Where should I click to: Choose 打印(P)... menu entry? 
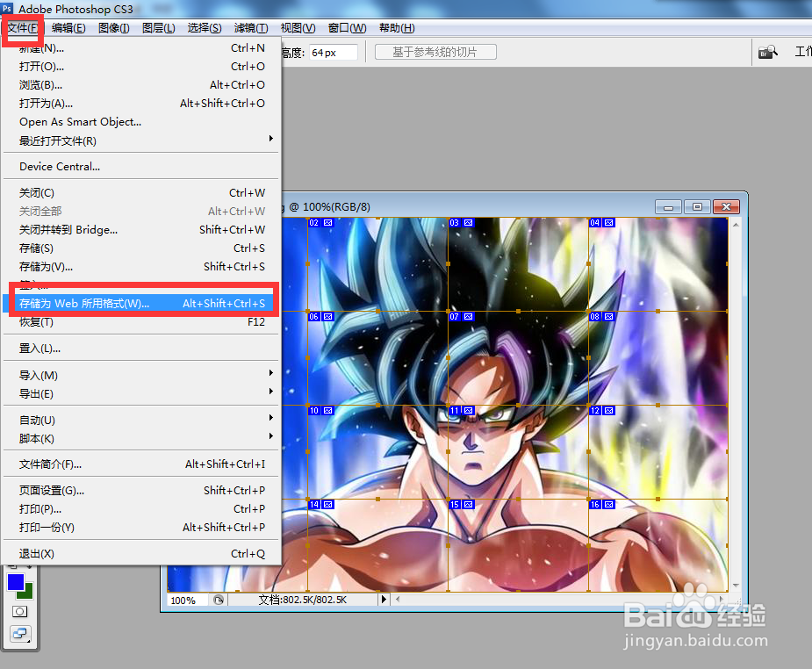(141, 509)
